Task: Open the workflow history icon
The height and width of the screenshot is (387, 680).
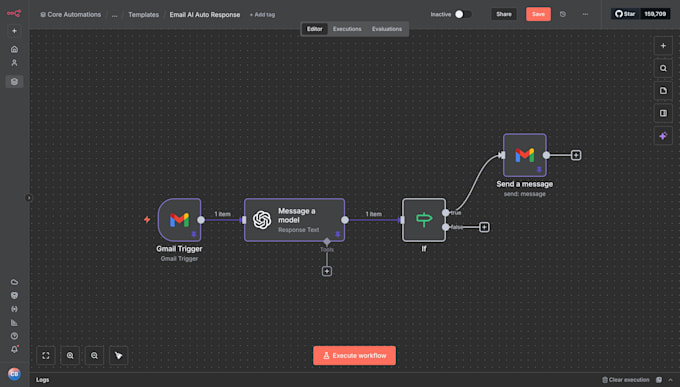Action: (563, 14)
